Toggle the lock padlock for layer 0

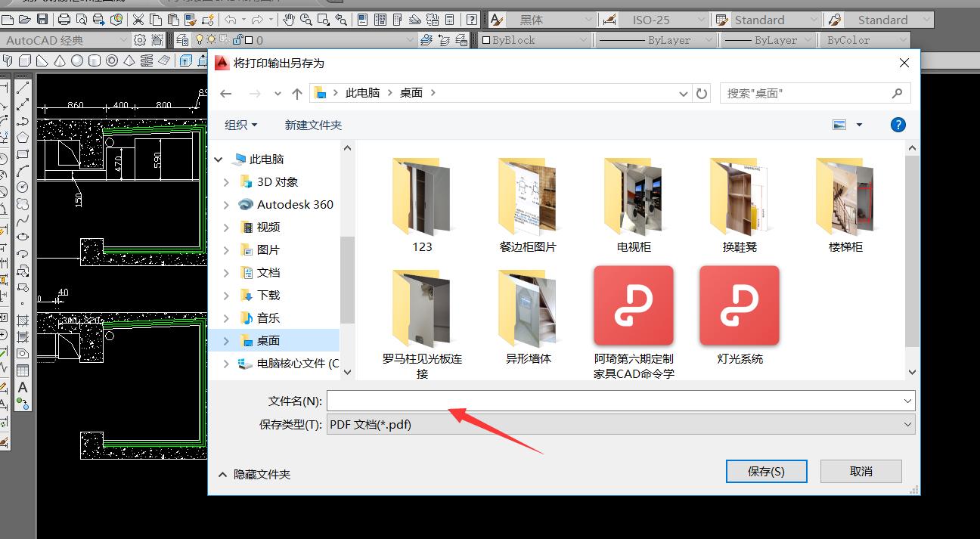237,39
